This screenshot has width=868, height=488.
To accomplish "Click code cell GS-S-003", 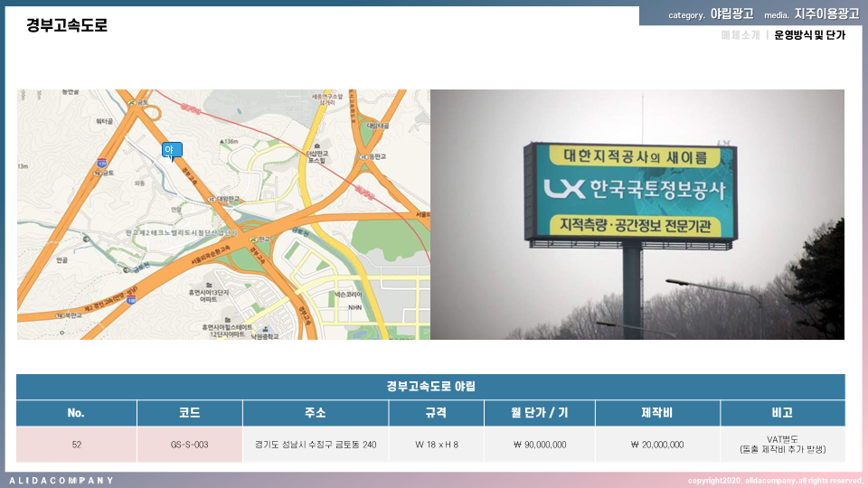I will pos(189,445).
